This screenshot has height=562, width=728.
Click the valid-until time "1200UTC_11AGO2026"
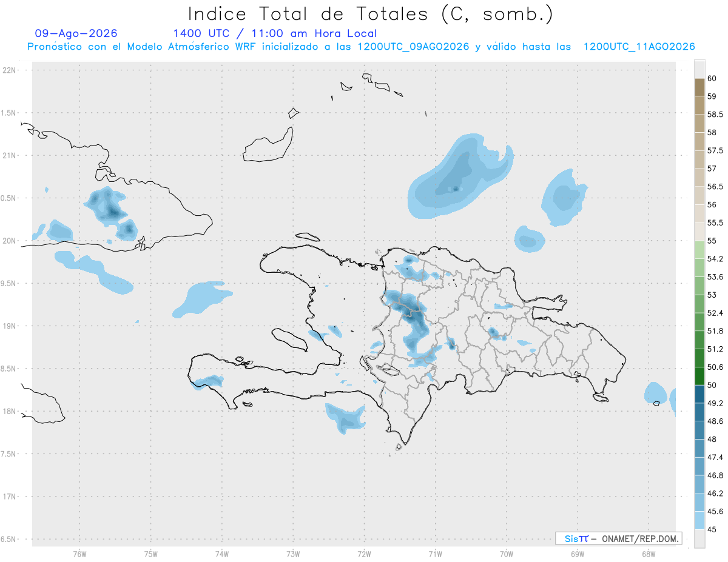pyautogui.click(x=639, y=47)
